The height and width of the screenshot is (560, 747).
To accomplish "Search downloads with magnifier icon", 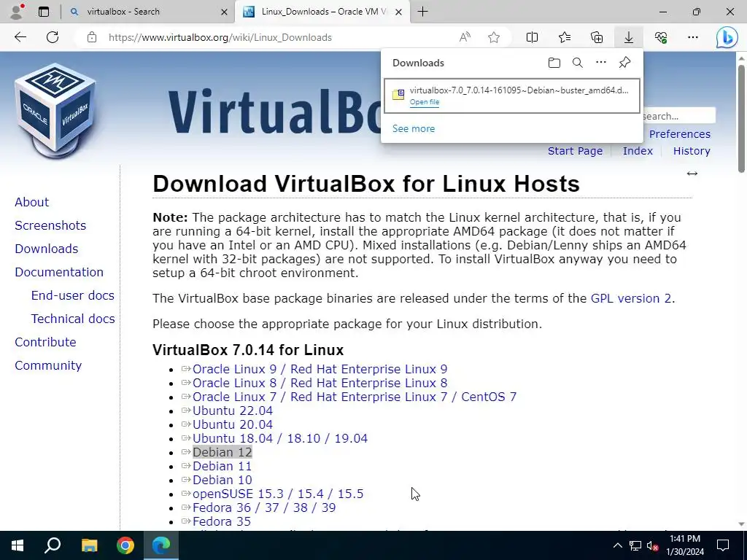I will tap(578, 63).
